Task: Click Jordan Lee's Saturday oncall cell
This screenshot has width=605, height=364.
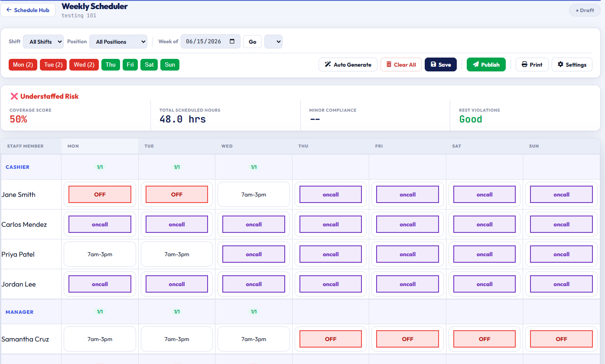Action: [x=485, y=284]
